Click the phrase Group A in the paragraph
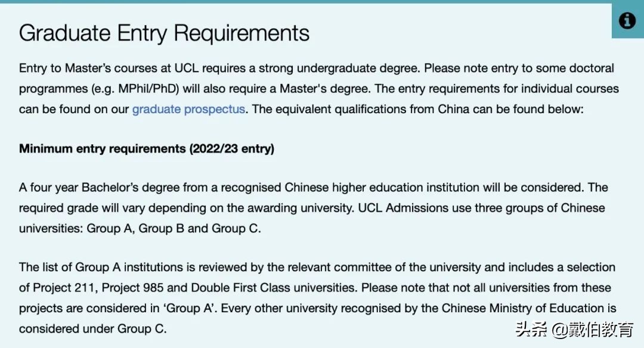Image resolution: width=644 pixels, height=348 pixels. click(111, 228)
